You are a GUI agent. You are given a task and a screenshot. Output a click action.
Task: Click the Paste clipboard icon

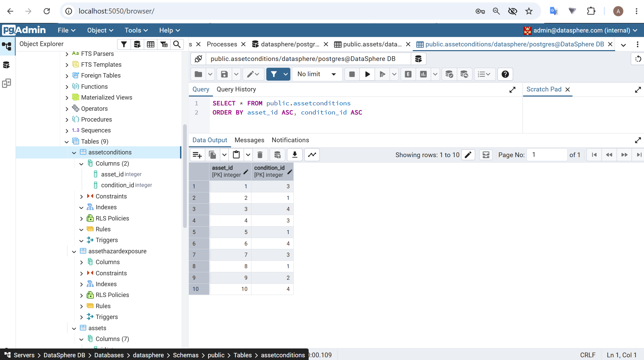coord(236,155)
